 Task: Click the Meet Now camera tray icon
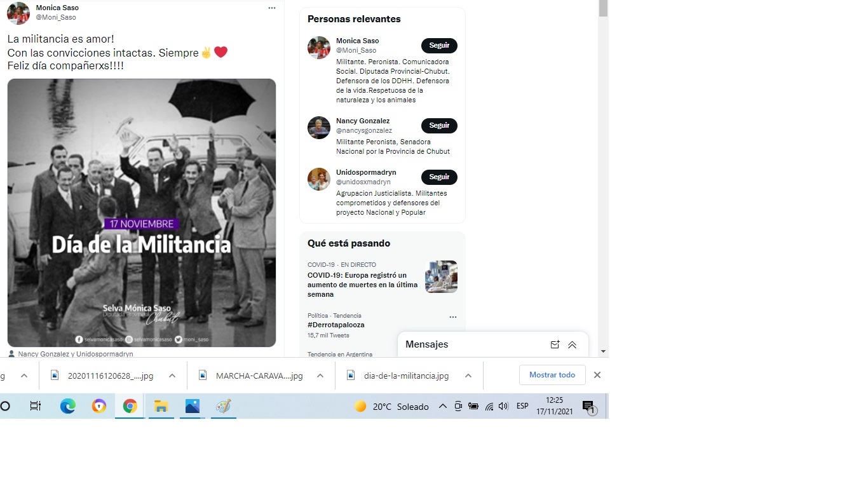[x=458, y=407]
